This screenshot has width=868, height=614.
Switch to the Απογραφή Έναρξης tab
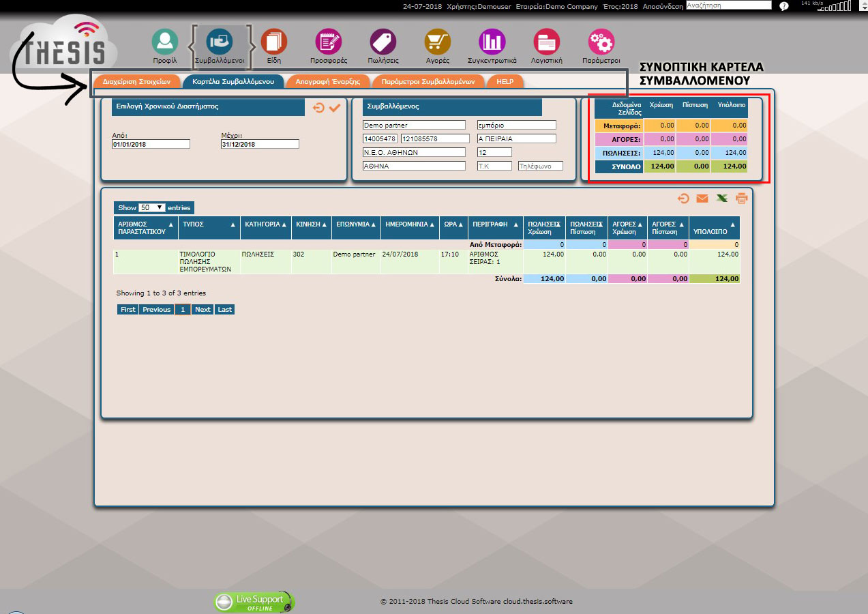[x=328, y=81]
